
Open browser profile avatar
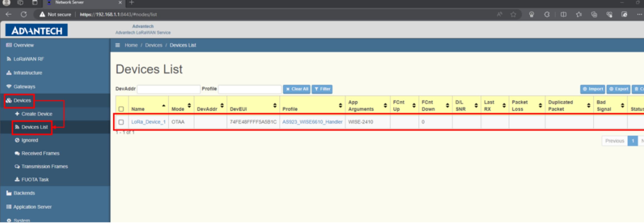pyautogui.click(x=6, y=3)
